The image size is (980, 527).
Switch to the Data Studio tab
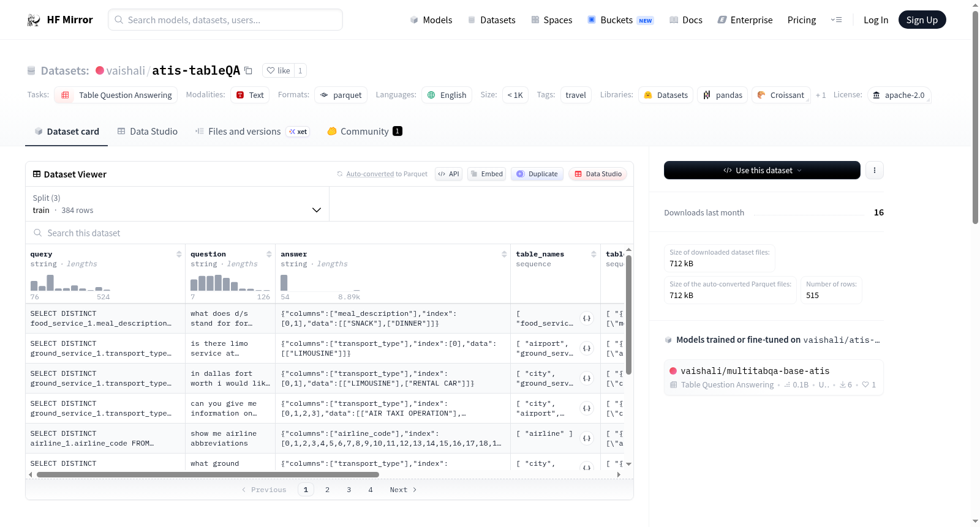148,132
